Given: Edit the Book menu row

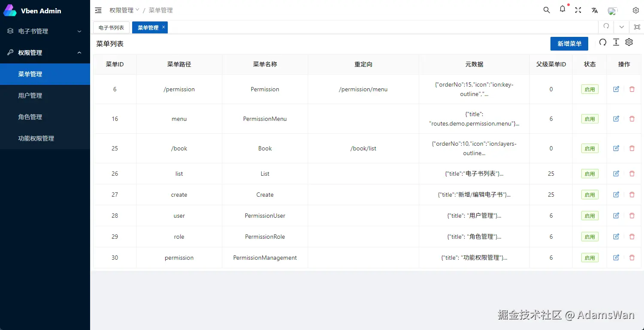Looking at the screenshot, I should click(x=616, y=148).
